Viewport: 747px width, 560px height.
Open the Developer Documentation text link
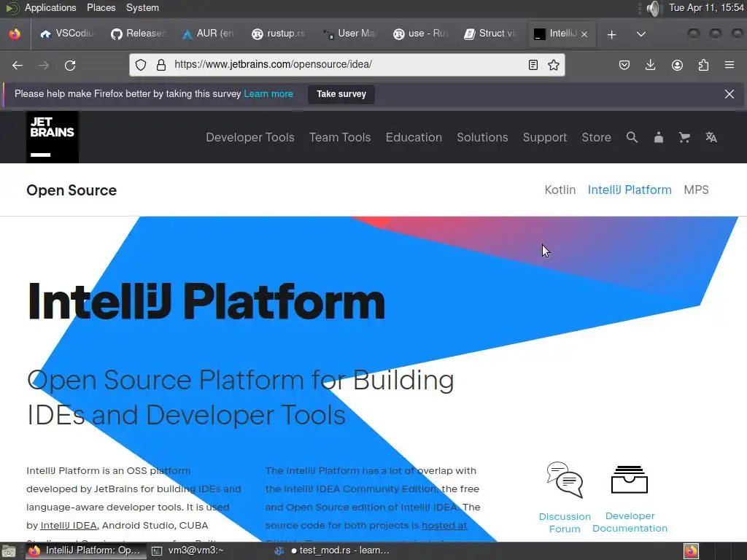(x=630, y=522)
